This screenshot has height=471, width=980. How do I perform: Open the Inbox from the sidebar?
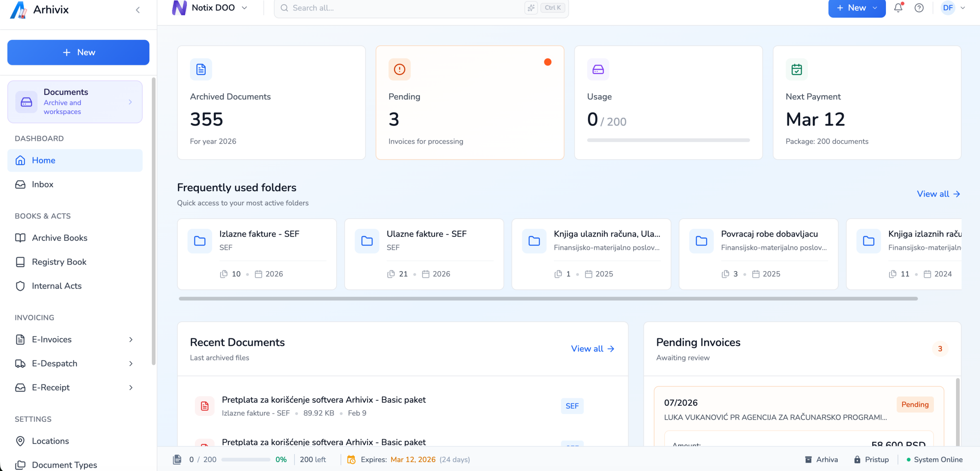click(x=42, y=184)
